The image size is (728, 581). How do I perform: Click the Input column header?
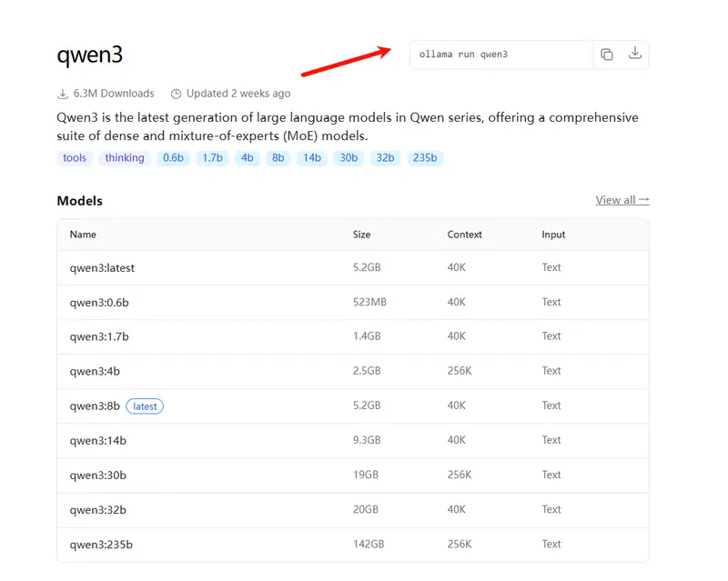[553, 235]
